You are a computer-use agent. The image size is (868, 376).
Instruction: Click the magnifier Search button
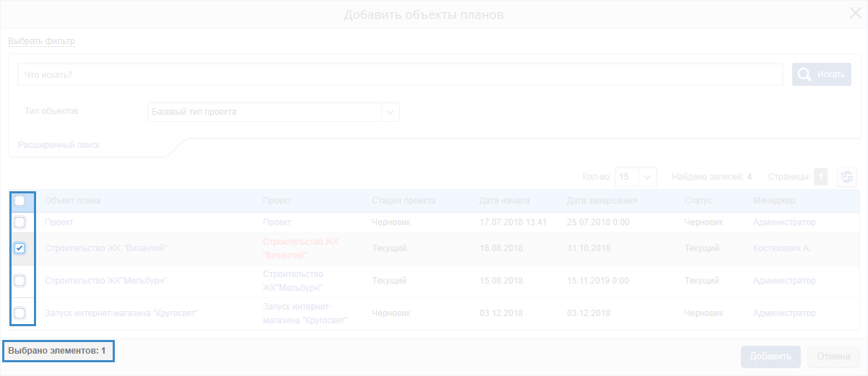822,74
